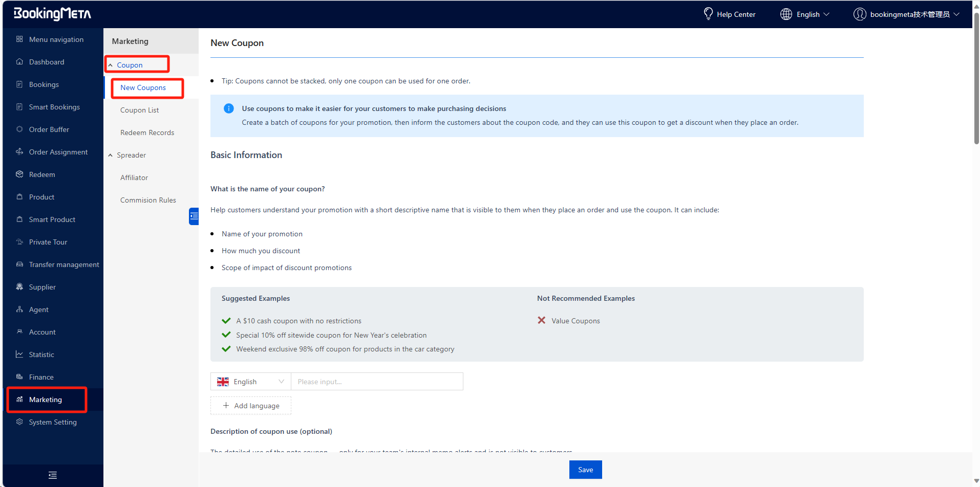The width and height of the screenshot is (980, 487).
Task: Open the English coupon language dropdown
Action: coord(250,382)
